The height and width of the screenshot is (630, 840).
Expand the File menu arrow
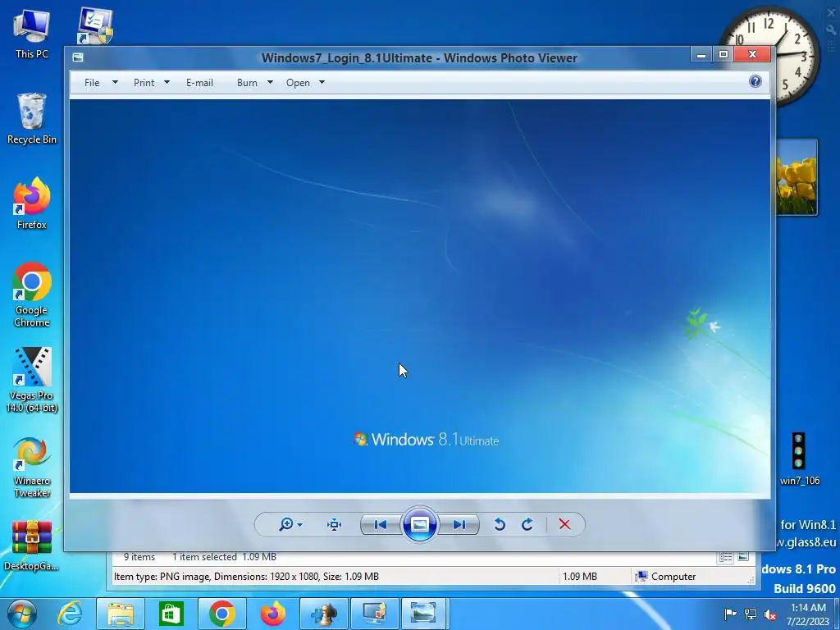click(115, 83)
